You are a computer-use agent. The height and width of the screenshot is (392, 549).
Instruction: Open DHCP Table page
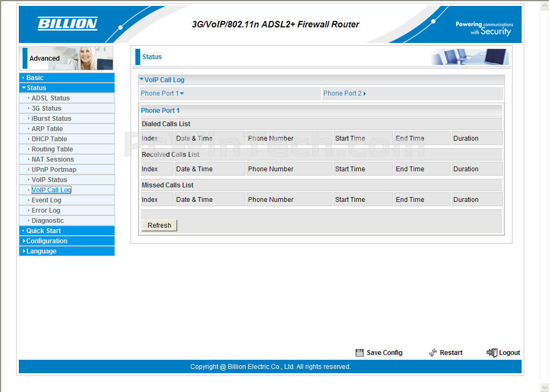[x=49, y=139]
